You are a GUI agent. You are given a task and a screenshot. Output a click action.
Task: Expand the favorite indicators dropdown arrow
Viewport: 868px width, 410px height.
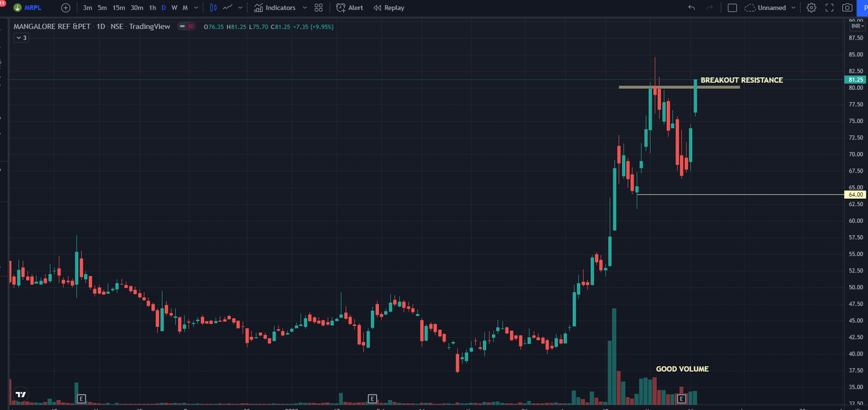click(x=304, y=7)
